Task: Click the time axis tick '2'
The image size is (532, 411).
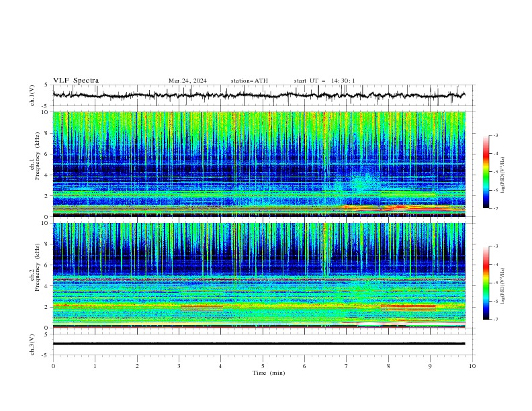Action: 137,366
